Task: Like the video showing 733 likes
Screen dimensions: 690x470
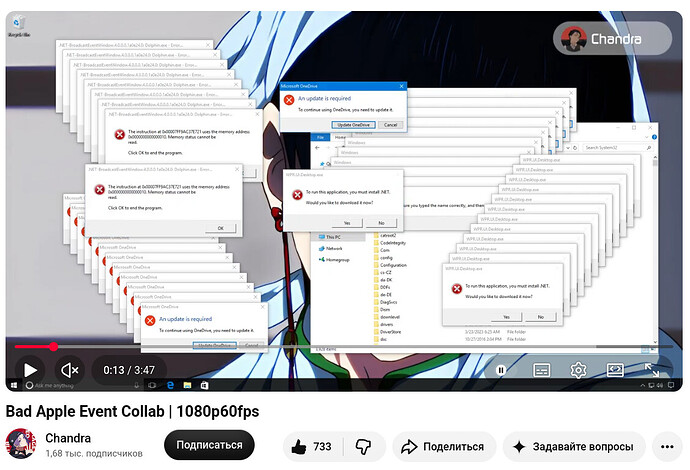Action: (313, 447)
